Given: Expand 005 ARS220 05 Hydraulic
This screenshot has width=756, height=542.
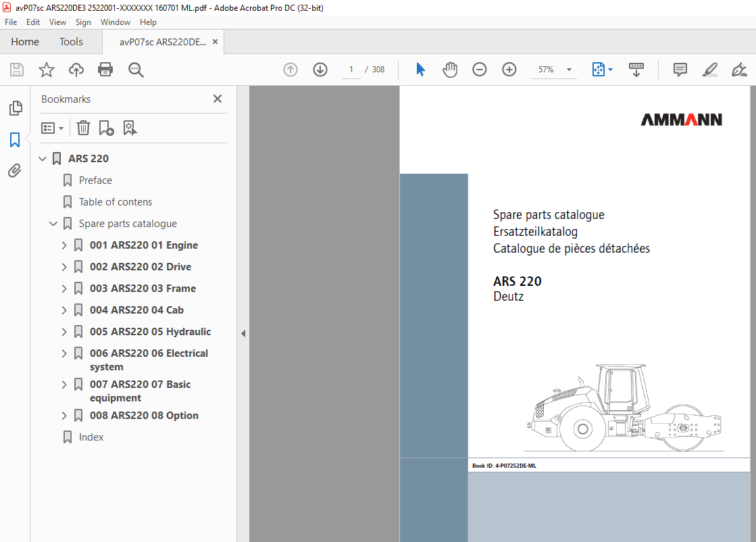Looking at the screenshot, I should click(x=64, y=332).
